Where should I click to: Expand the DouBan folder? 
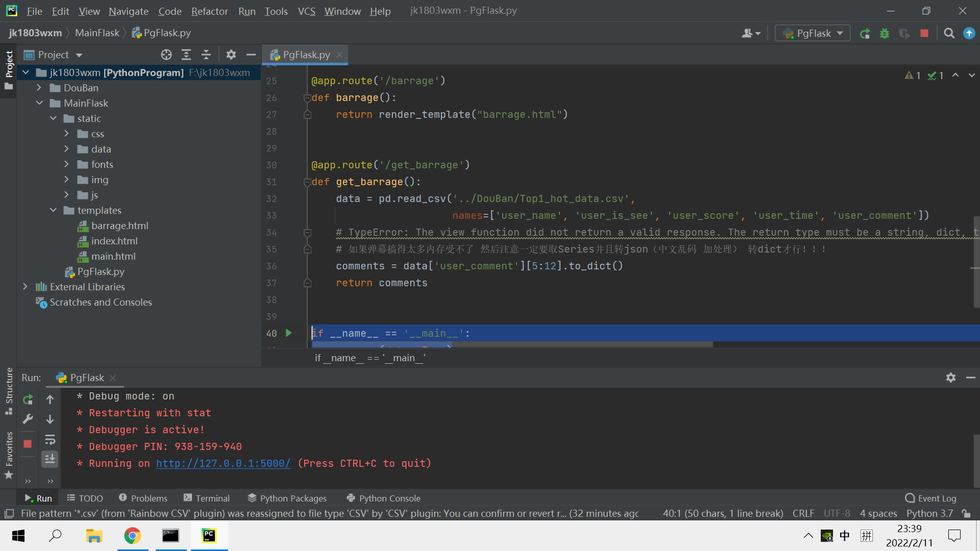click(39, 88)
